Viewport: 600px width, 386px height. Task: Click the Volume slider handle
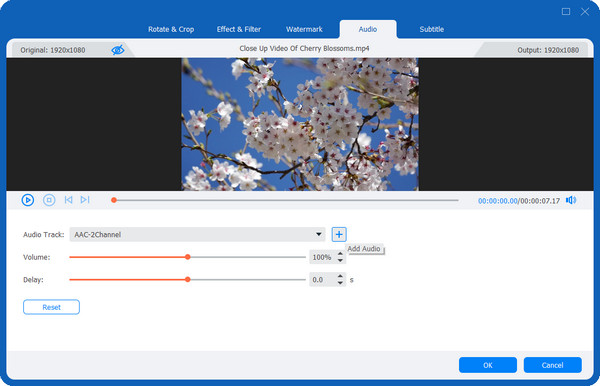(x=188, y=257)
